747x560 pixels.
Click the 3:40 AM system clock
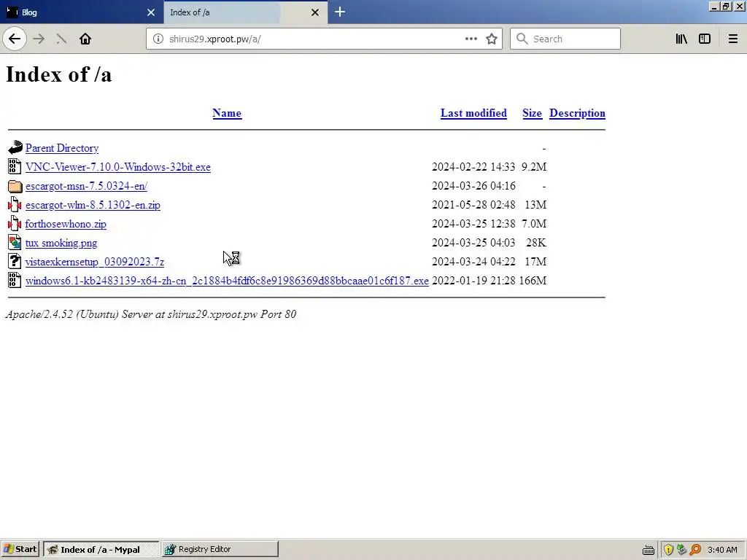(722, 550)
